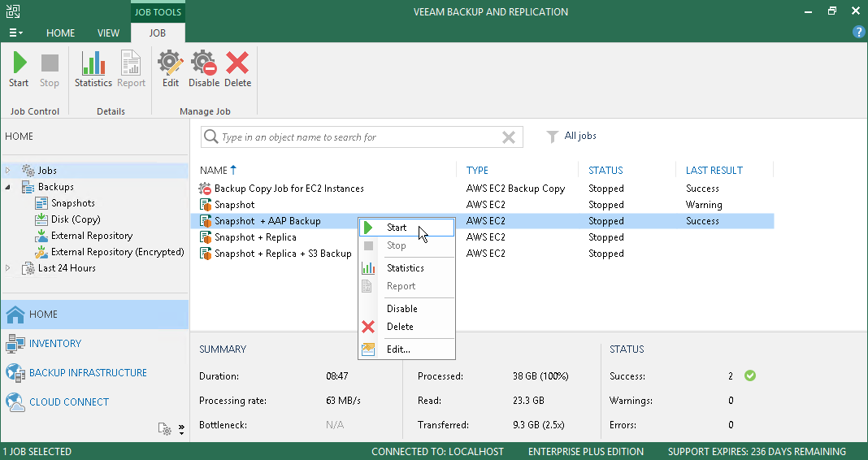The image size is (868, 460).
Task: Select the Snapshot + Replica job row
Action: click(482, 237)
